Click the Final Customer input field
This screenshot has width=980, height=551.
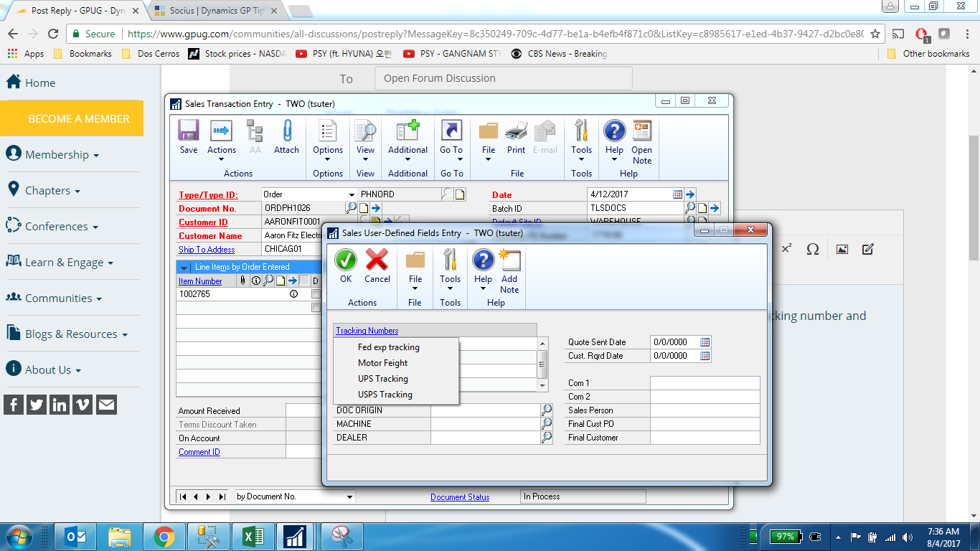(x=705, y=438)
